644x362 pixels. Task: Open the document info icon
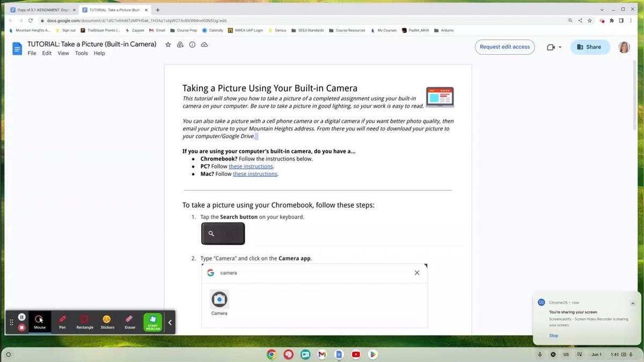point(192,45)
